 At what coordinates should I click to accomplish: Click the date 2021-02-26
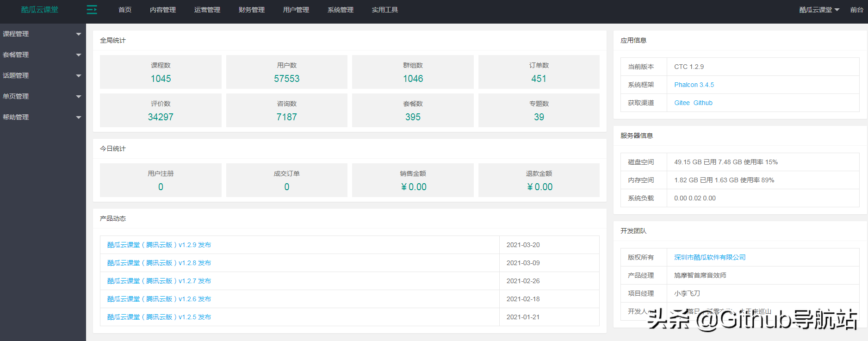click(x=523, y=281)
